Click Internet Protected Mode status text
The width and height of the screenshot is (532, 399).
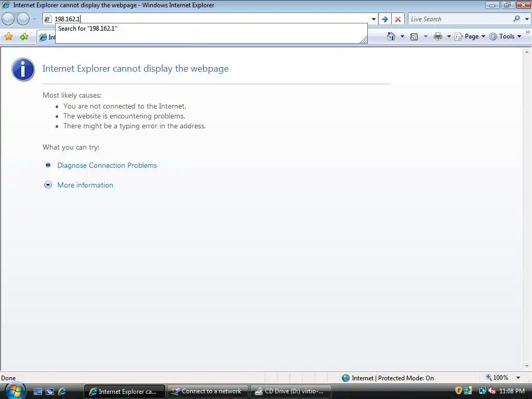click(393, 378)
